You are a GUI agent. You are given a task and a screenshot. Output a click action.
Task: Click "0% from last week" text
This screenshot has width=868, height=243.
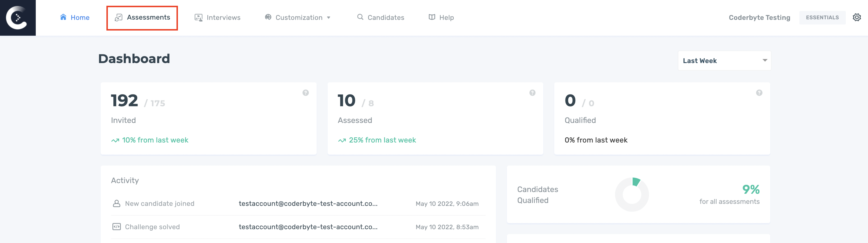596,140
